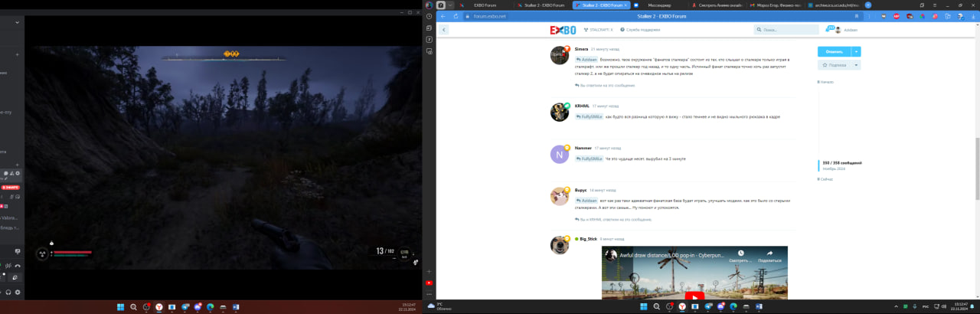This screenshot has height=314, width=980.
Task: Switch to the Мороз Егор Gmail tab
Action: (x=774, y=5)
